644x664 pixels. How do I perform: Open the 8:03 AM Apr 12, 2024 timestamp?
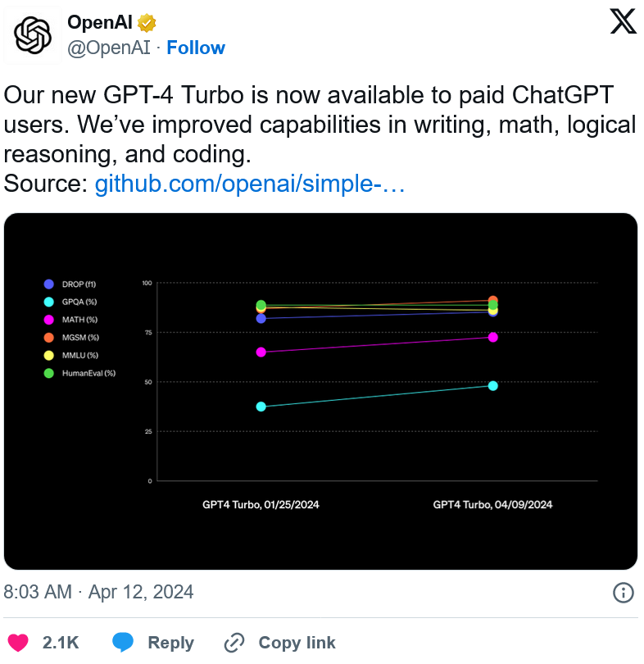coord(98,592)
